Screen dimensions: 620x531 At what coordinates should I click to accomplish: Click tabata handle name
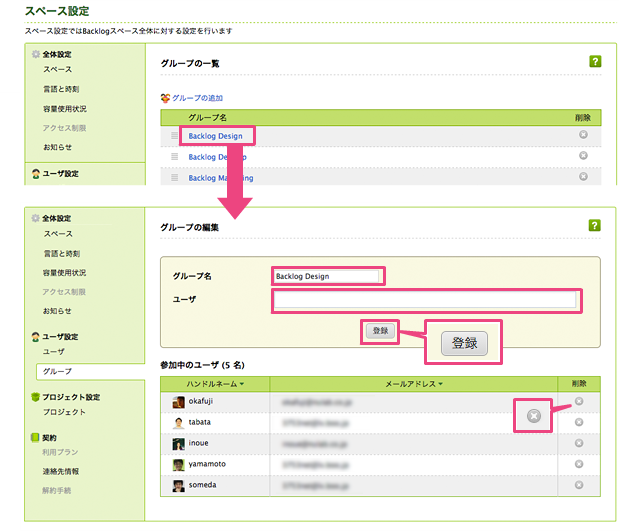(200, 422)
